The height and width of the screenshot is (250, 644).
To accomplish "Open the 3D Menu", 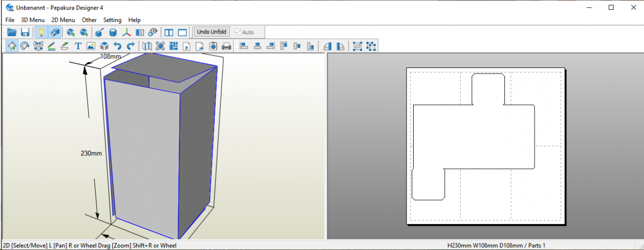I will click(x=33, y=20).
